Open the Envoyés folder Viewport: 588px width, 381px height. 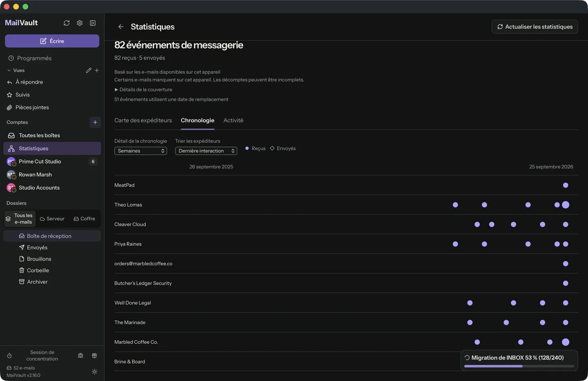pos(52,247)
